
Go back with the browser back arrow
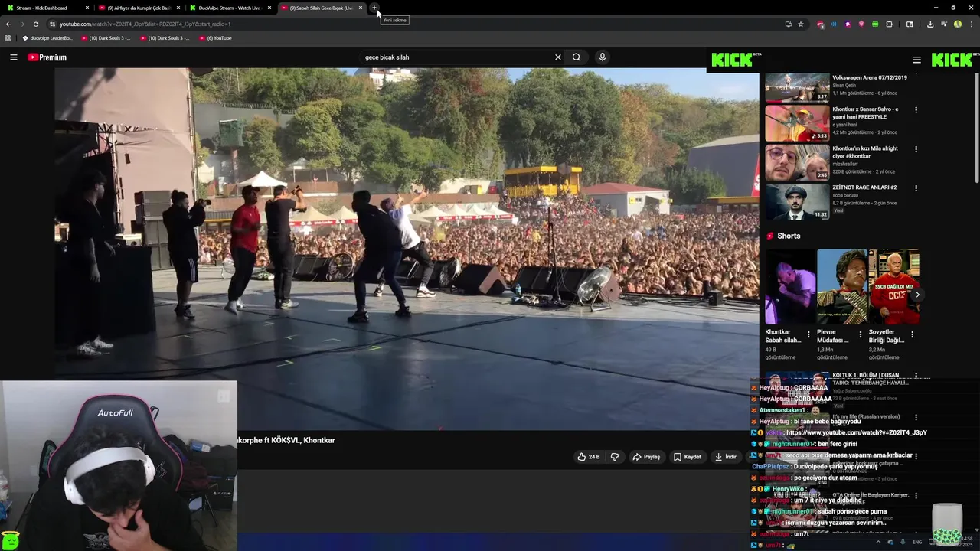[8, 24]
